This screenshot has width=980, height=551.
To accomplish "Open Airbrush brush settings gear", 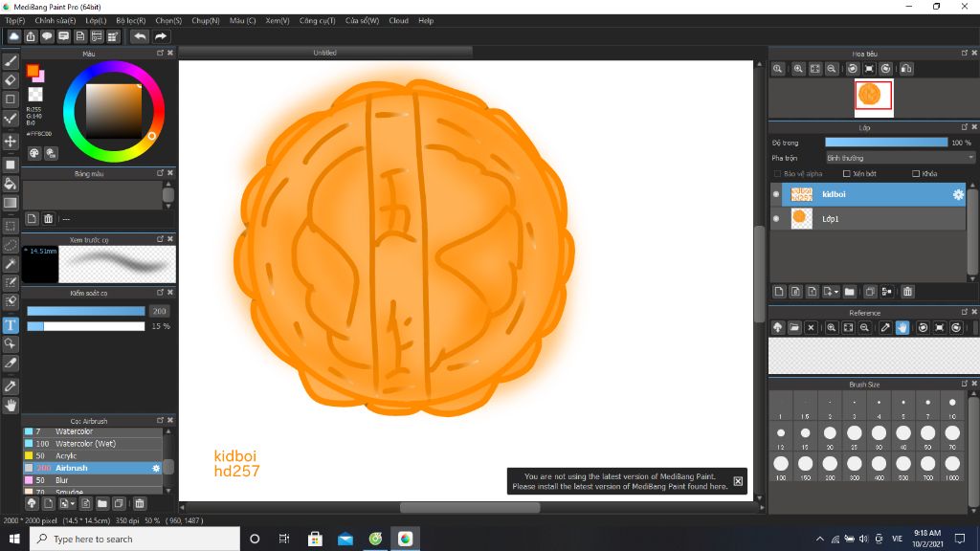I will [x=156, y=468].
